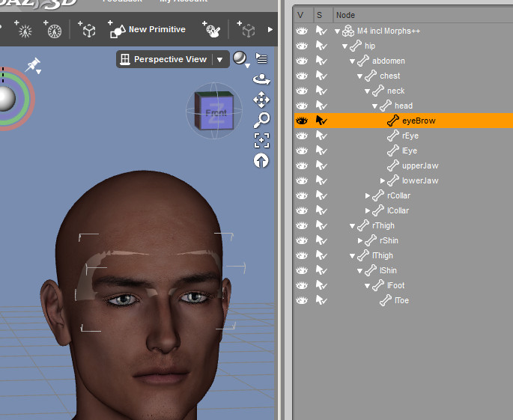513x420 pixels.
Task: Click the Node column header
Action: tap(345, 15)
